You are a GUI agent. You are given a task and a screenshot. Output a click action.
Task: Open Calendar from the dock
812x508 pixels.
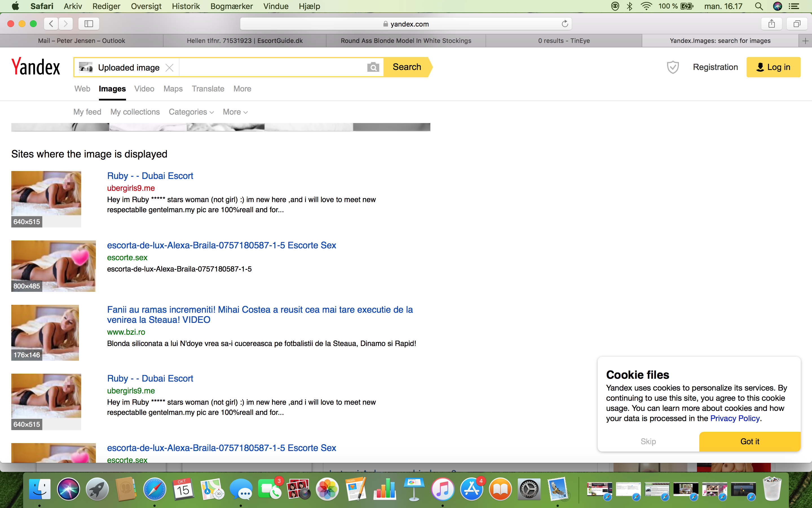click(x=183, y=489)
